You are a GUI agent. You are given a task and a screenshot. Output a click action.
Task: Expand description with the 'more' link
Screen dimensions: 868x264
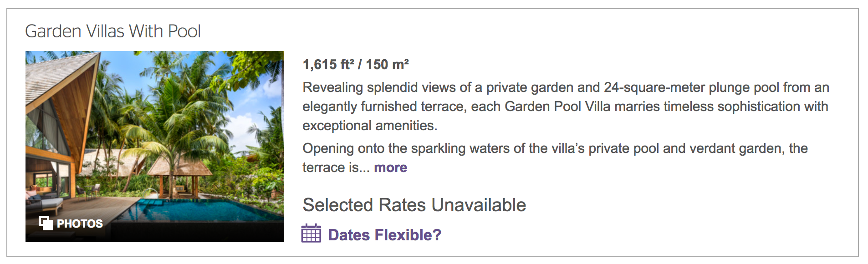coord(390,168)
